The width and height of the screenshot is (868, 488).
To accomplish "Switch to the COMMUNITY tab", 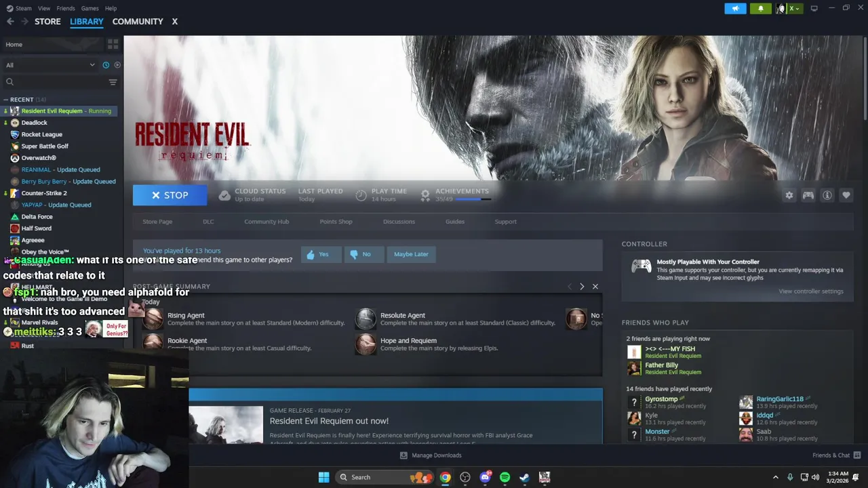I will click(x=138, y=22).
